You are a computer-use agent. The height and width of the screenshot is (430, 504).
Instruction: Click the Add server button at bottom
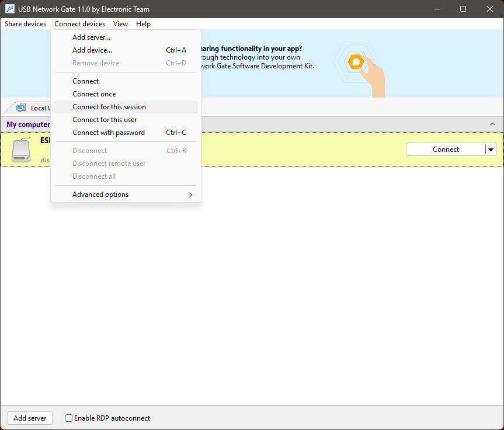(30, 418)
